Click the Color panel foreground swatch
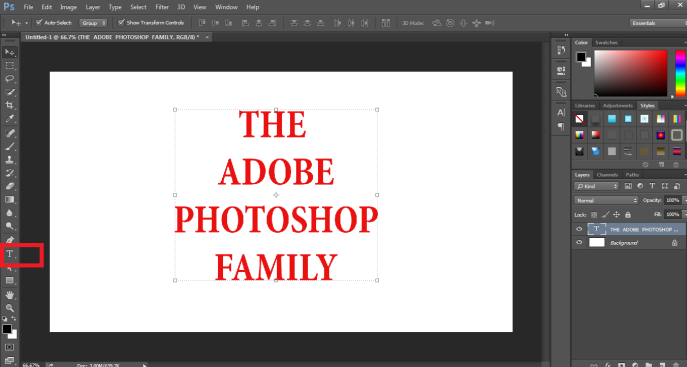Image resolution: width=687 pixels, height=367 pixels. [581, 57]
